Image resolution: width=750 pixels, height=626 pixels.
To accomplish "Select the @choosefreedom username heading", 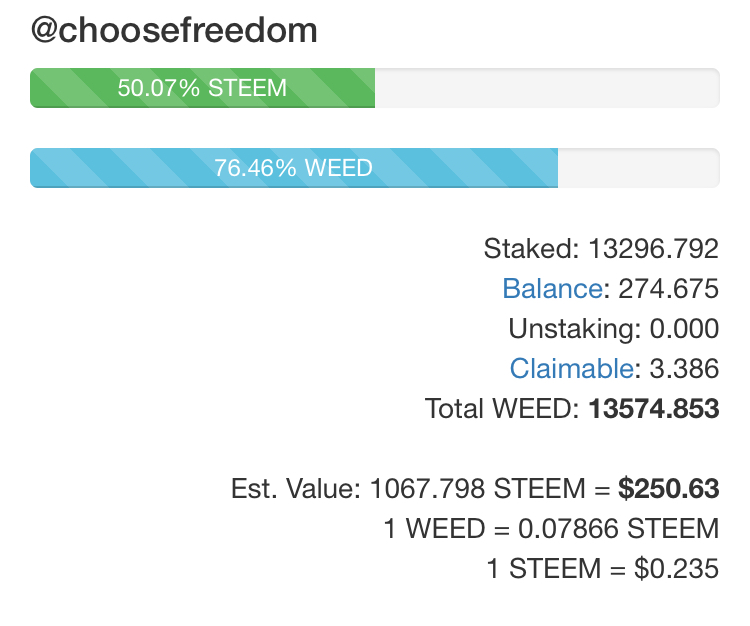I will click(x=174, y=31).
